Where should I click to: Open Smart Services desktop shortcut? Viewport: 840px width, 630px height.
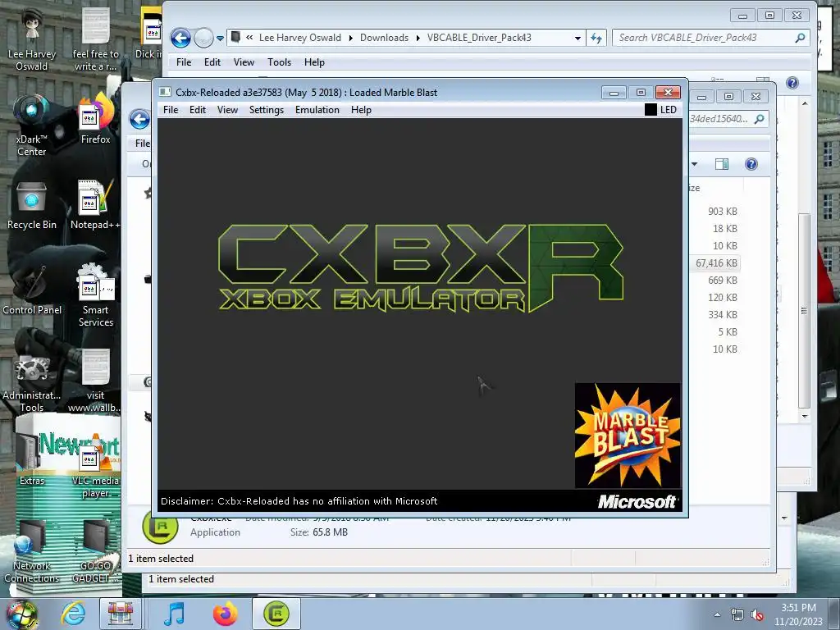(x=95, y=295)
